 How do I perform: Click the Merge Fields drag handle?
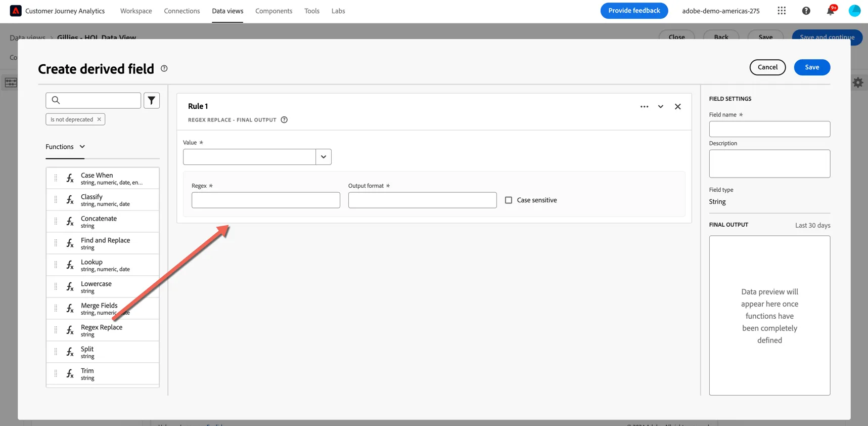56,309
